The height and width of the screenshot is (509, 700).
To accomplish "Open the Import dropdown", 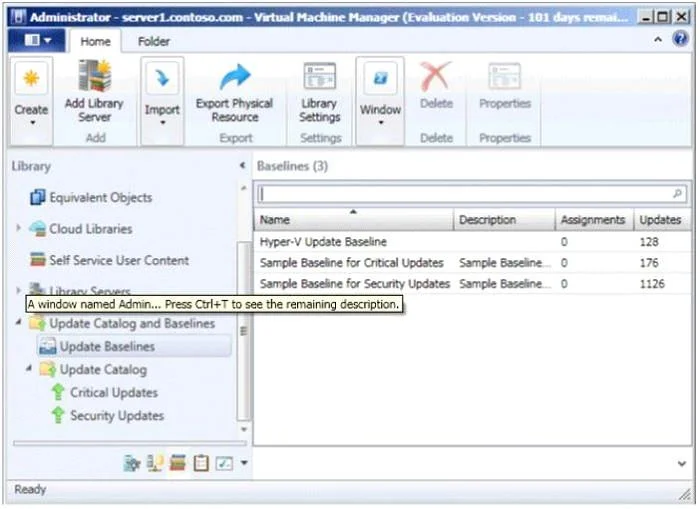I will pos(162,100).
